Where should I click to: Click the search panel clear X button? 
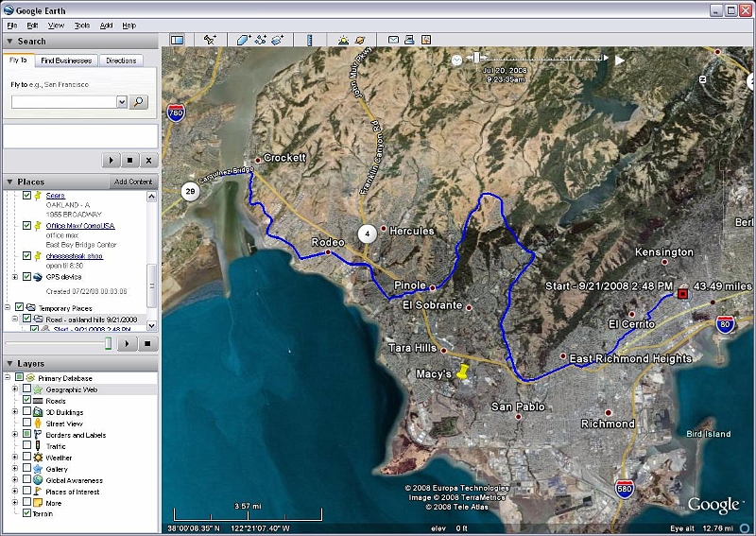[x=148, y=160]
